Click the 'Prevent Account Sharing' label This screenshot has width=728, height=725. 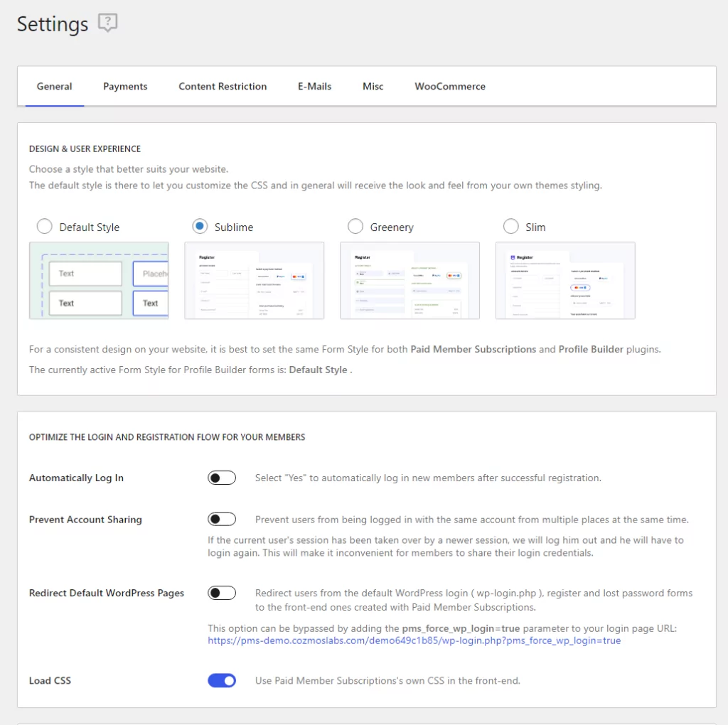[x=85, y=520]
